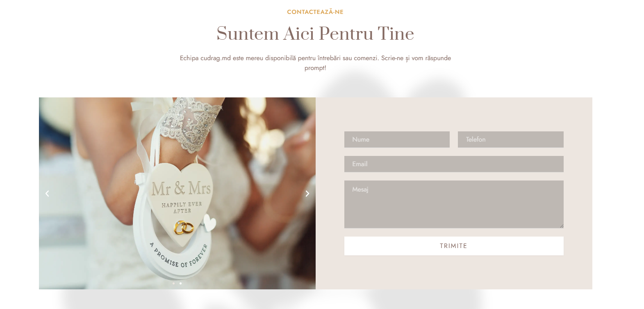
Task: Click the small white heart ornament
Action: [x=210, y=223]
